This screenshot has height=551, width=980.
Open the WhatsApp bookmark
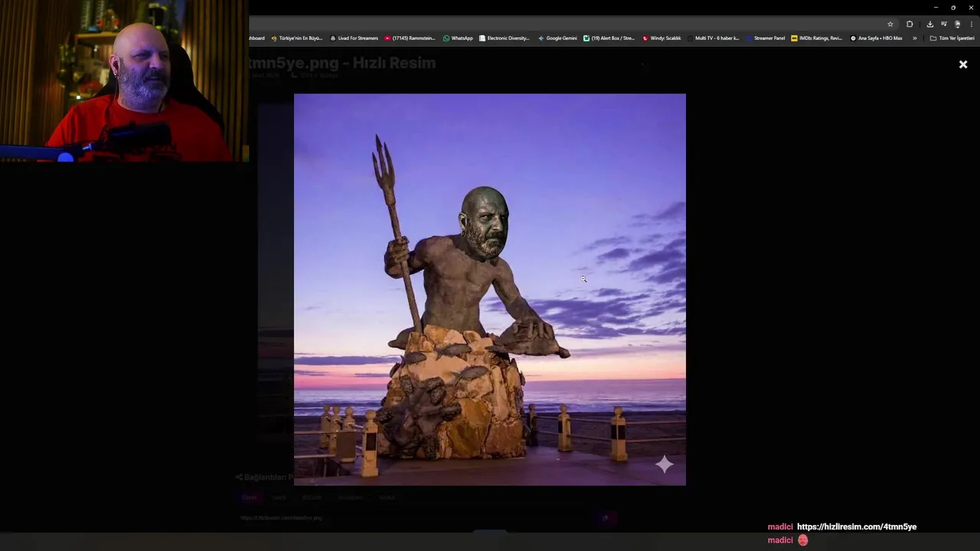tap(458, 38)
